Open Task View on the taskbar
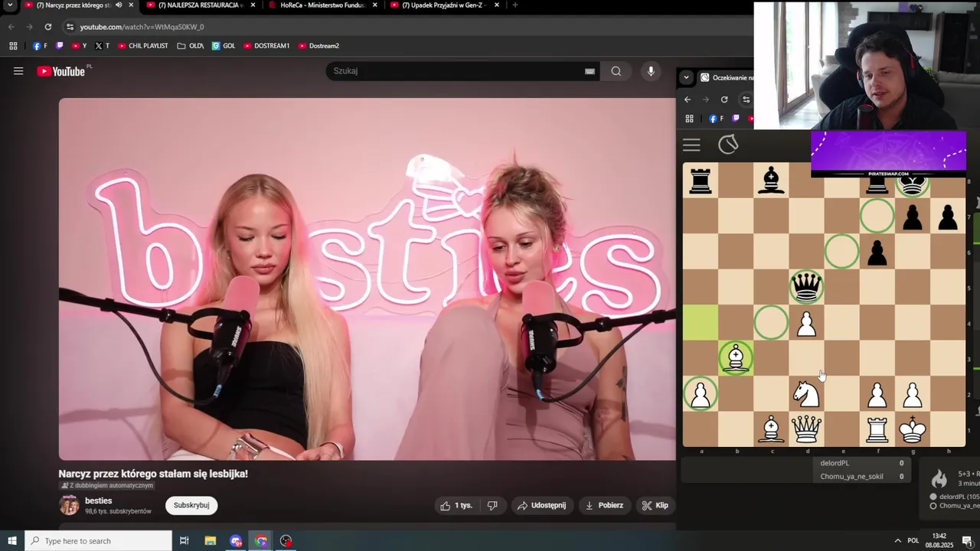Screen dimensions: 980x551 pyautogui.click(x=185, y=541)
